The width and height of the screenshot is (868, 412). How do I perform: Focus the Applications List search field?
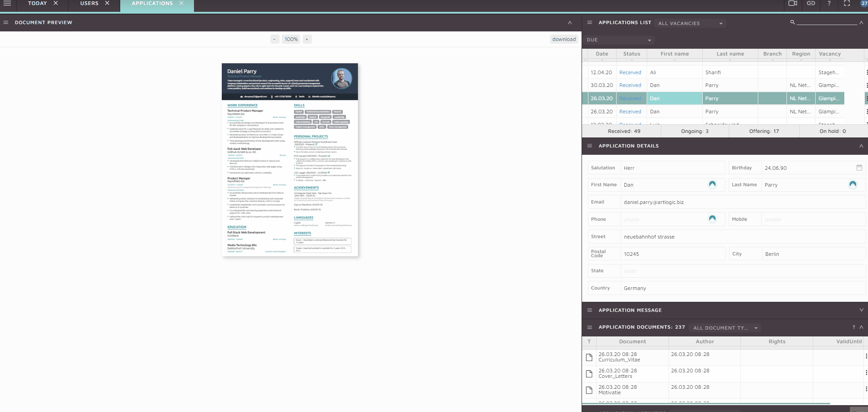click(x=827, y=22)
